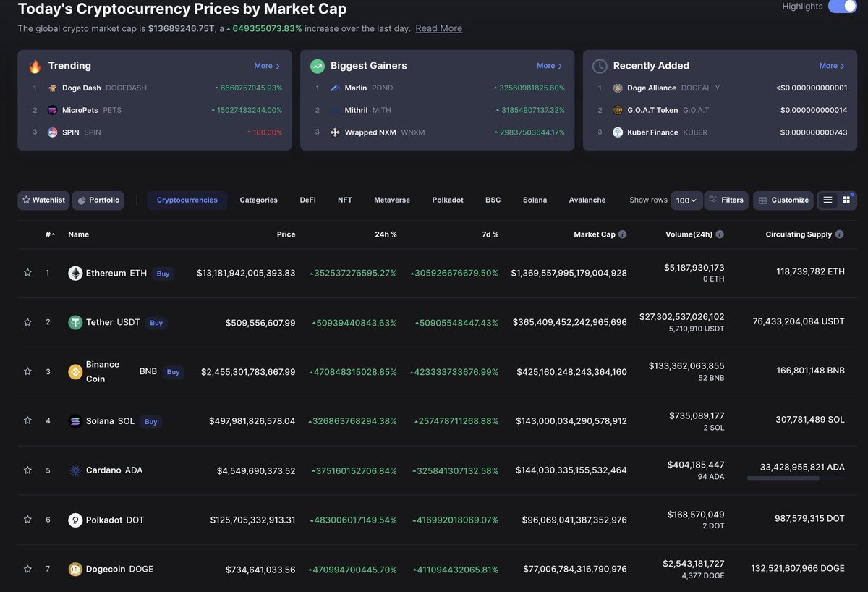Sort by the 24h % column header
The image size is (868, 592).
coord(385,234)
